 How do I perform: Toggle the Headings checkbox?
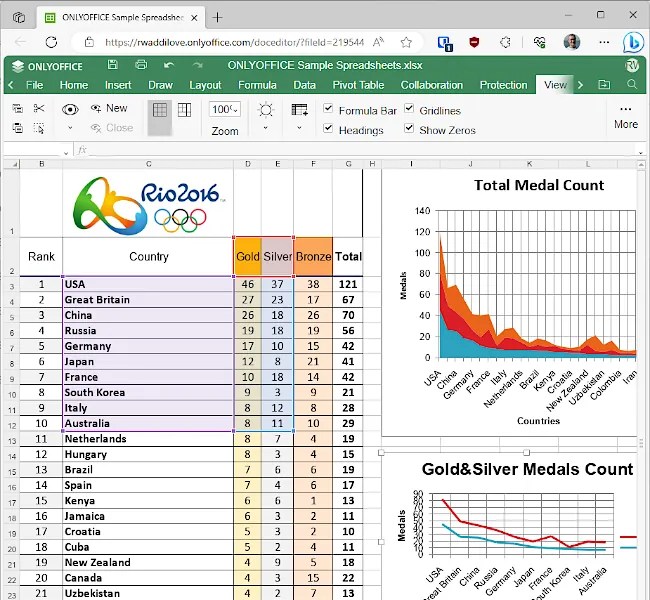pos(328,128)
